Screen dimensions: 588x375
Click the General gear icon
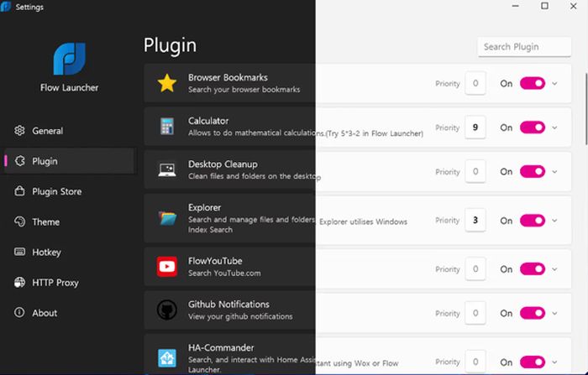point(19,130)
